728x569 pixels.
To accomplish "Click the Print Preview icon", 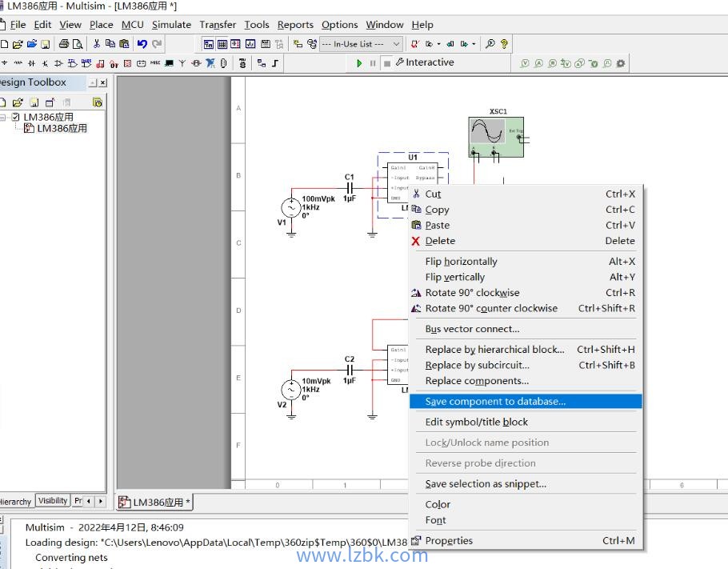I will pyautogui.click(x=78, y=44).
